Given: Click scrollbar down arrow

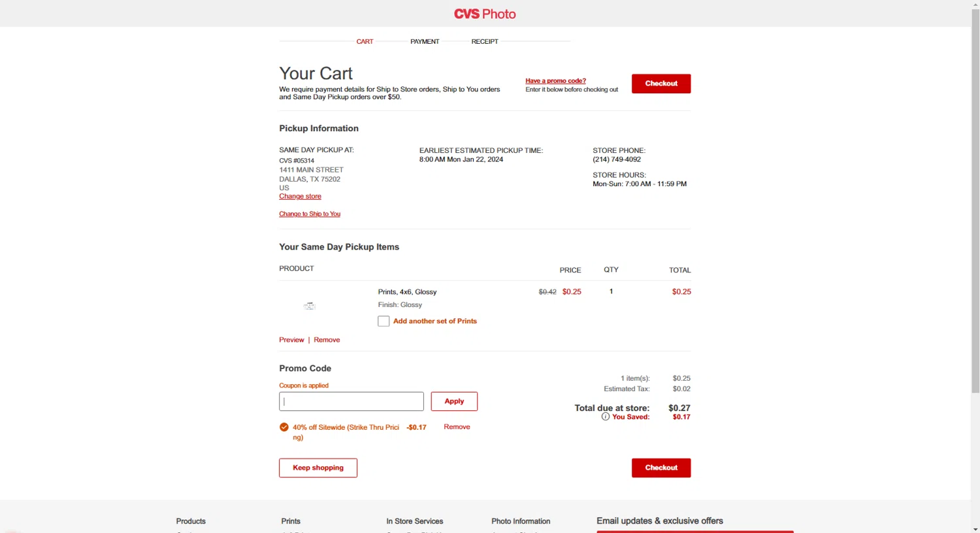Looking at the screenshot, I should pyautogui.click(x=975, y=528).
